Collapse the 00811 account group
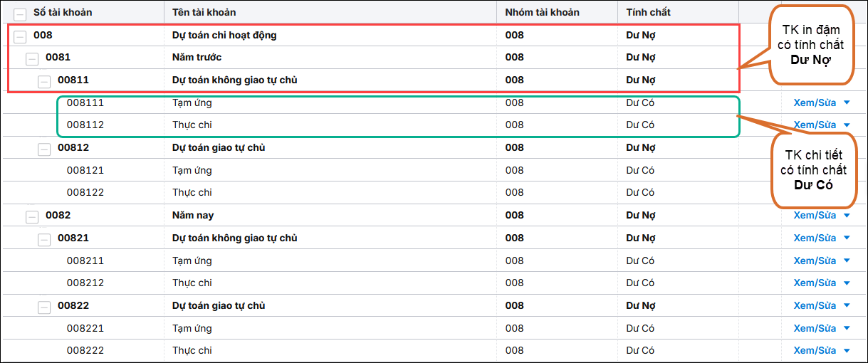The width and height of the screenshot is (868, 363). (44, 81)
